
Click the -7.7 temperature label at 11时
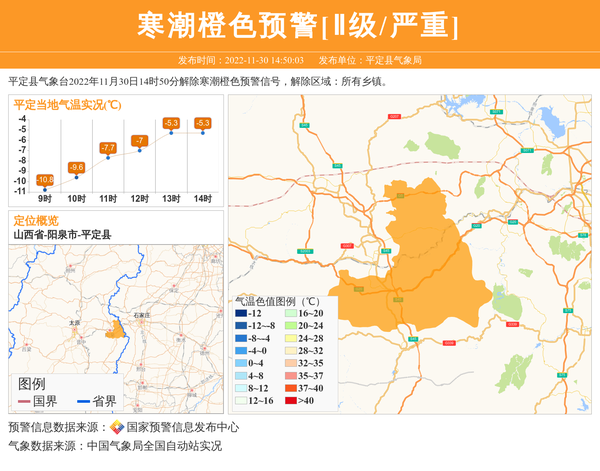click(108, 148)
